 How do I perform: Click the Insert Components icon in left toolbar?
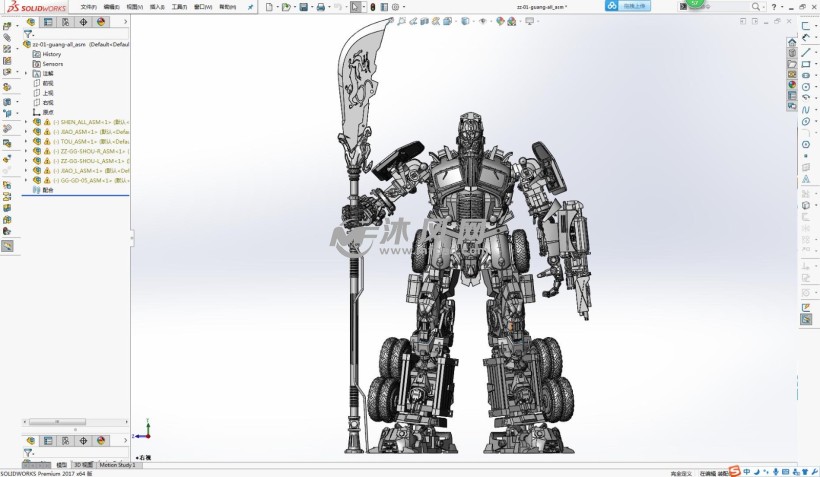[x=7, y=26]
